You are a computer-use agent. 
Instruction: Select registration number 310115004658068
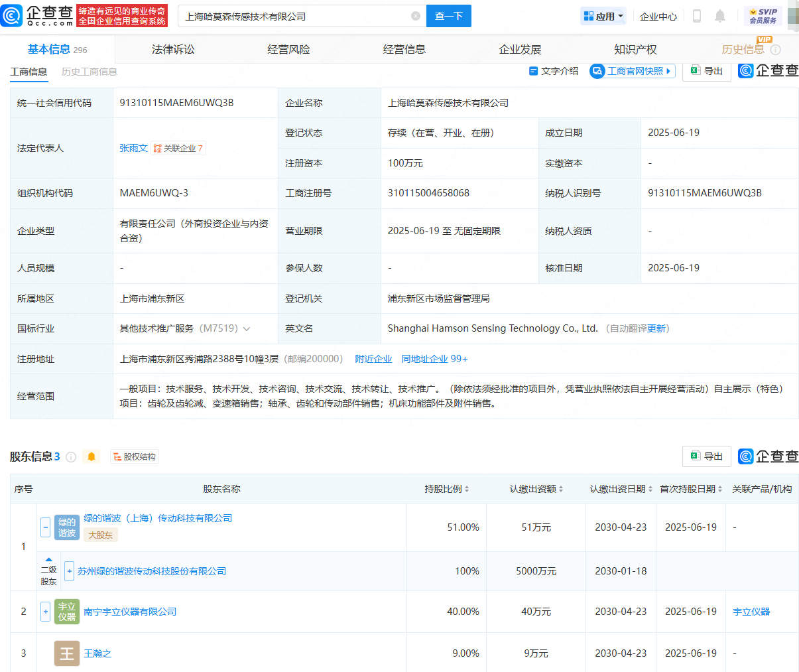tap(428, 193)
